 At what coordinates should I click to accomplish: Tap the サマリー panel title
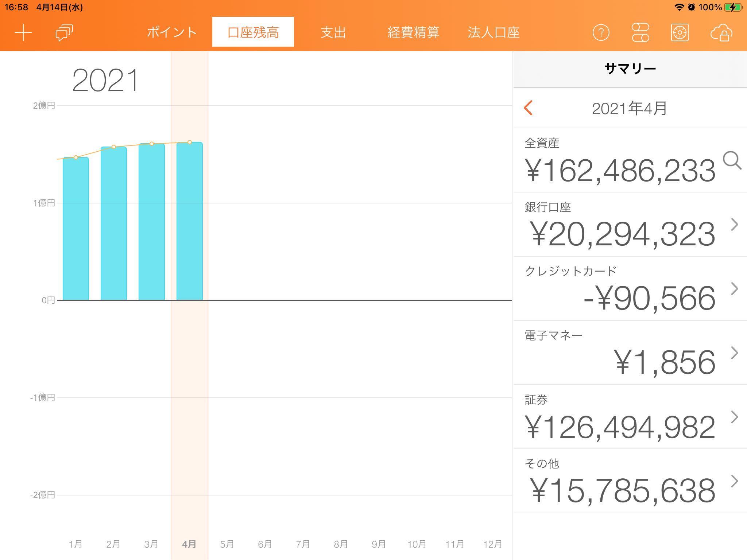pos(630,69)
